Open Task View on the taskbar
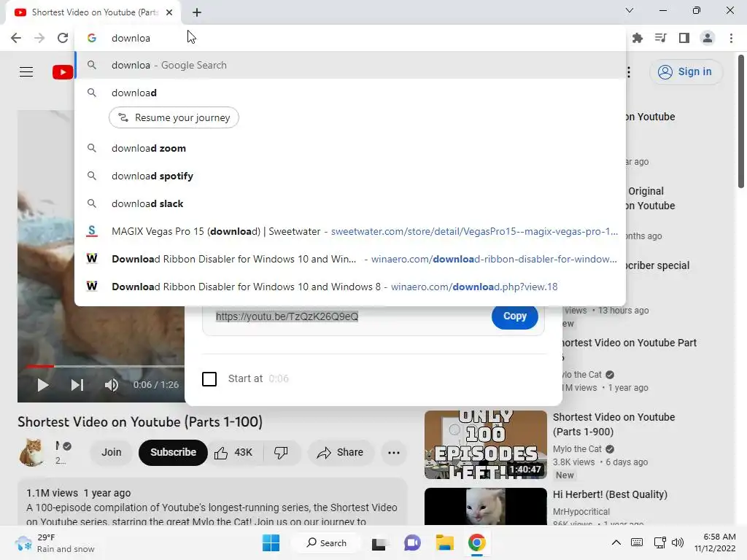This screenshot has height=560, width=747. click(x=379, y=542)
